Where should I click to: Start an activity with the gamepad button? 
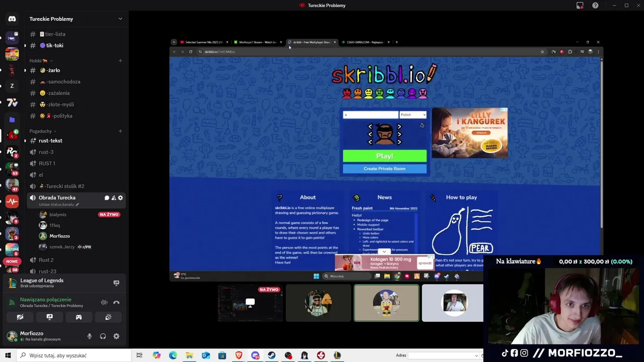pyautogui.click(x=78, y=317)
